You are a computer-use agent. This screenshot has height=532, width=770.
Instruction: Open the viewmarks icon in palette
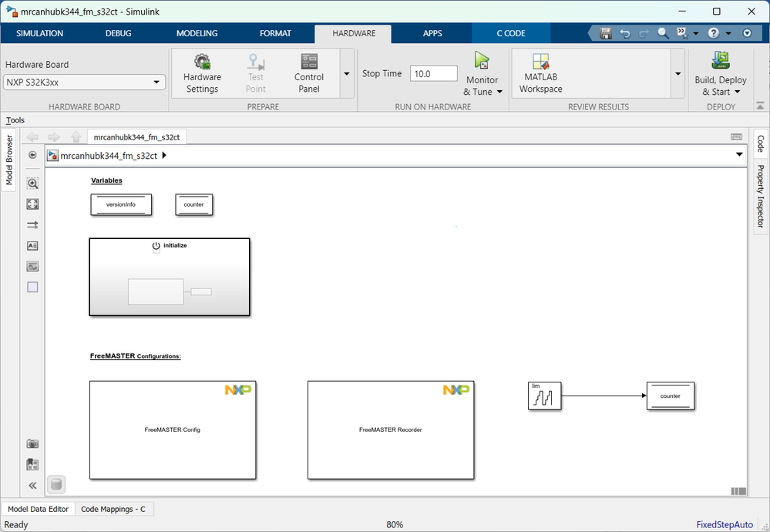point(32,464)
